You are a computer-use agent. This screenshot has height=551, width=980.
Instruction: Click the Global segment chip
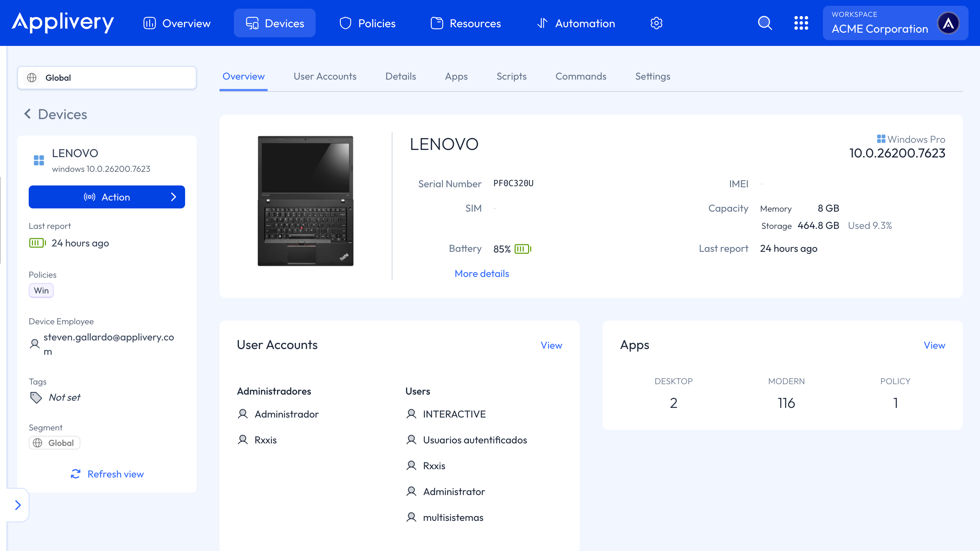click(x=54, y=443)
